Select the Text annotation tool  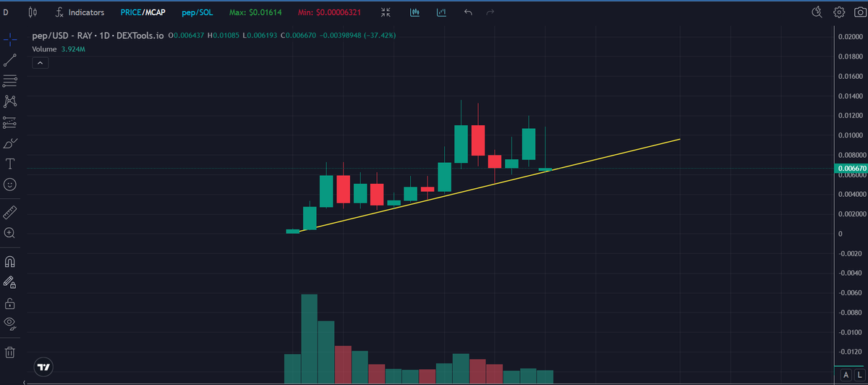coord(10,164)
